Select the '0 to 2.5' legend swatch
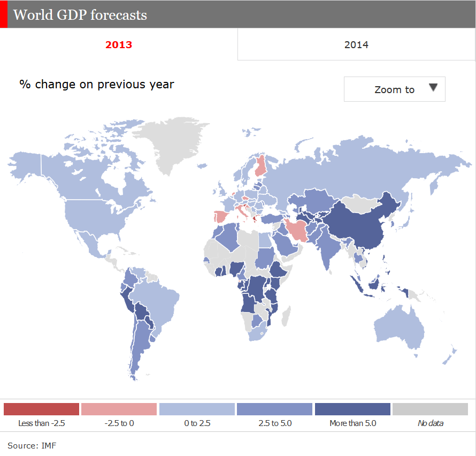This screenshot has width=476, height=456. (x=196, y=408)
